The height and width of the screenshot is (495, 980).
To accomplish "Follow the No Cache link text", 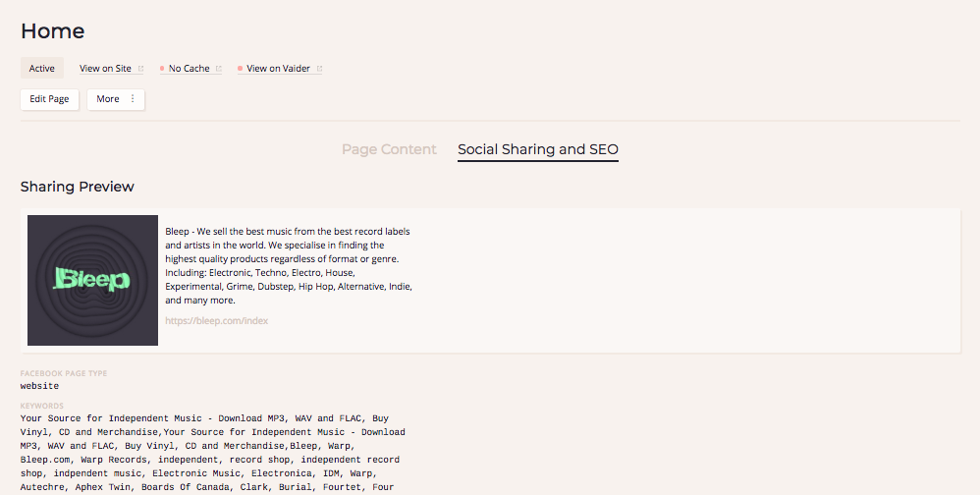I will 189,69.
